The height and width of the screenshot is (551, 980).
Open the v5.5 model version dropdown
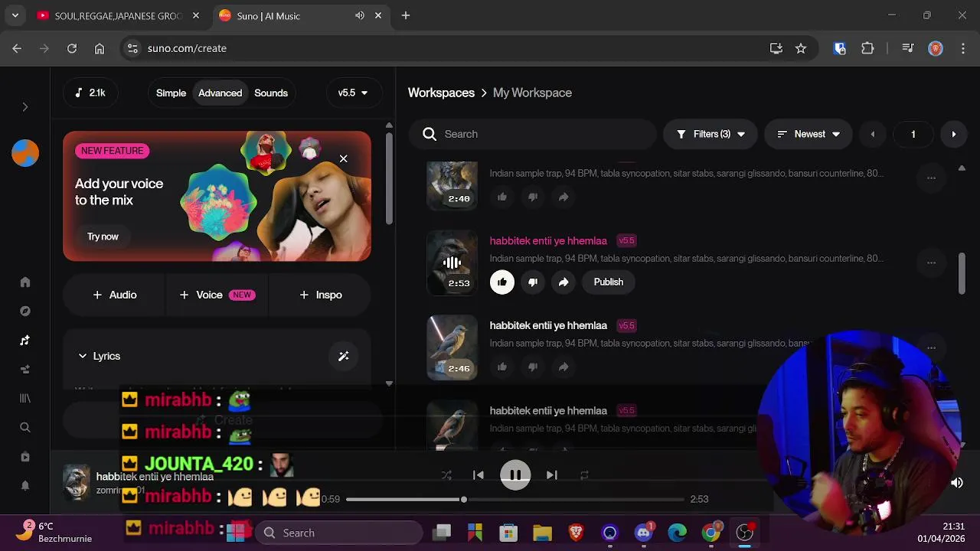pyautogui.click(x=353, y=93)
